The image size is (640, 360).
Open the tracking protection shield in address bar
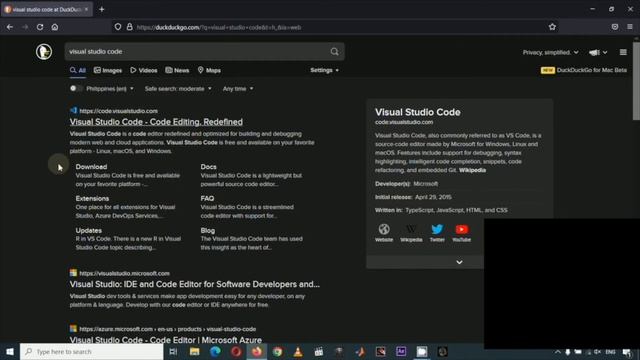point(118,27)
